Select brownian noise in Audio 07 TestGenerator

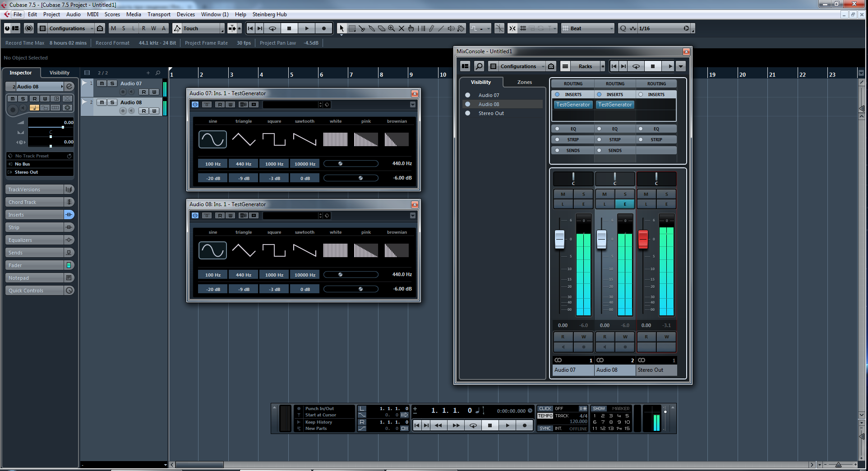tap(397, 139)
